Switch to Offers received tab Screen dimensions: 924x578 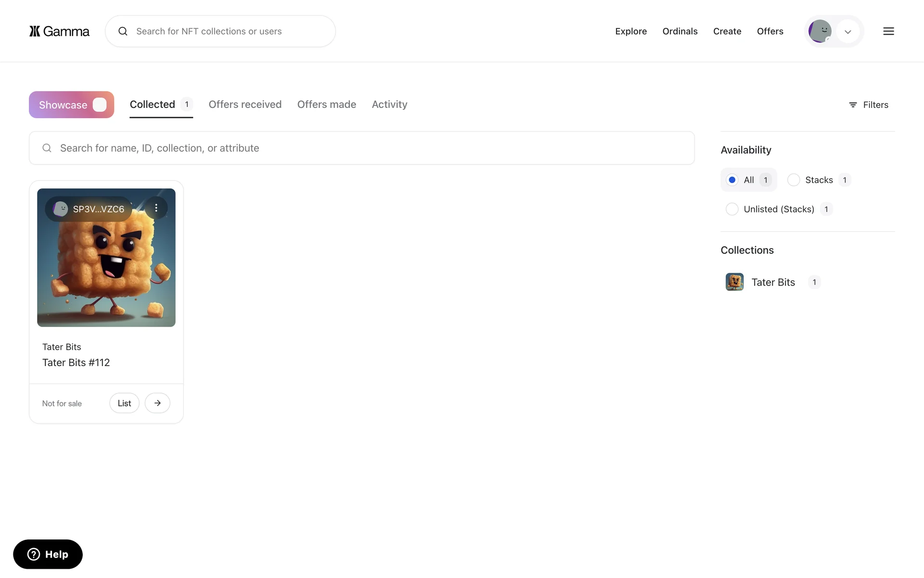click(x=245, y=105)
